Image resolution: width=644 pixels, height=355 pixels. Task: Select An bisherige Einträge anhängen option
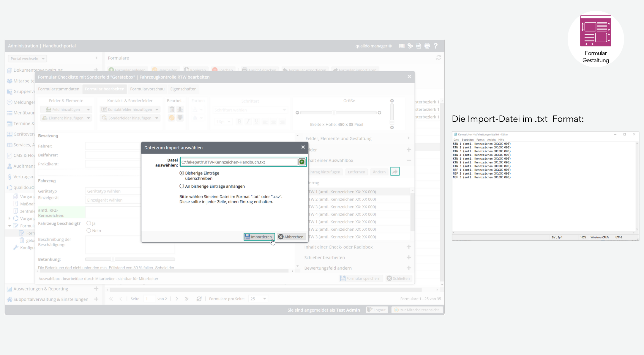(x=182, y=186)
